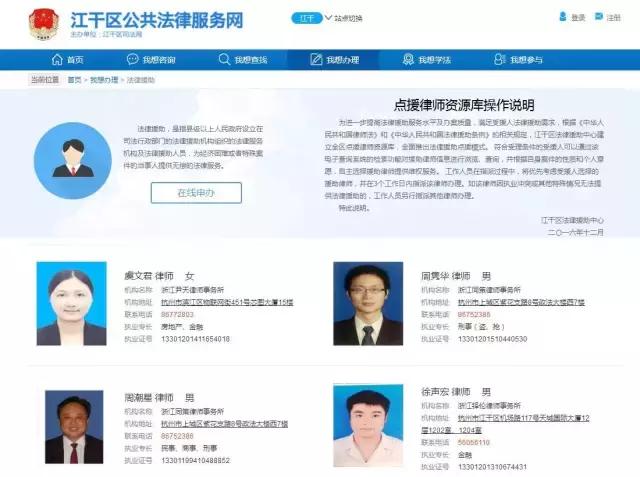Open the 我想办理 navigation tab

(335, 60)
